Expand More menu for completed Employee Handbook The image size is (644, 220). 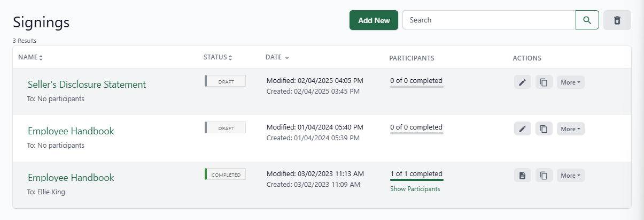[570, 176]
